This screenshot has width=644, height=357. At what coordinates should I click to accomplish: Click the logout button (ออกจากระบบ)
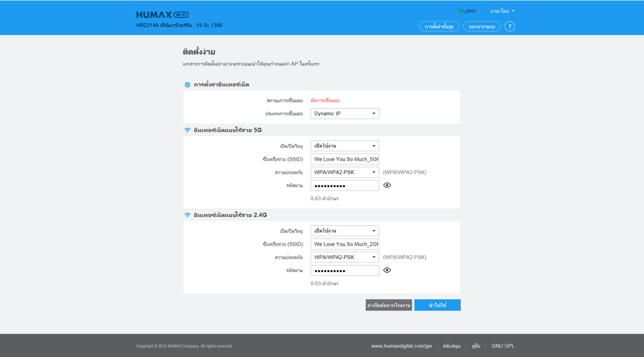tap(482, 27)
